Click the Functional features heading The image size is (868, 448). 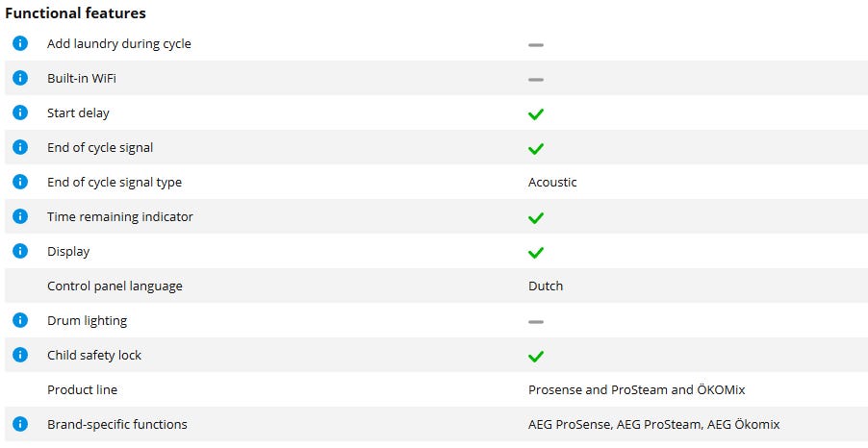point(76,13)
